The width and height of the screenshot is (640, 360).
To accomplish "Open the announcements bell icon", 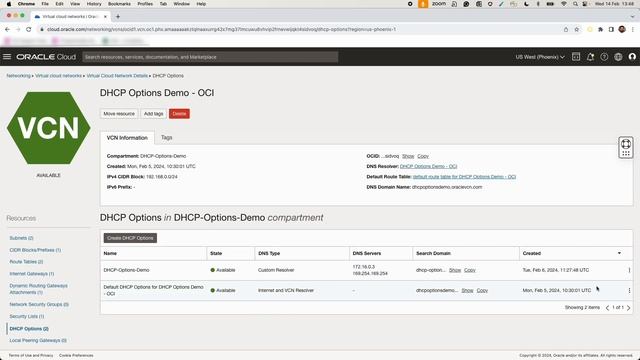I will [590, 57].
